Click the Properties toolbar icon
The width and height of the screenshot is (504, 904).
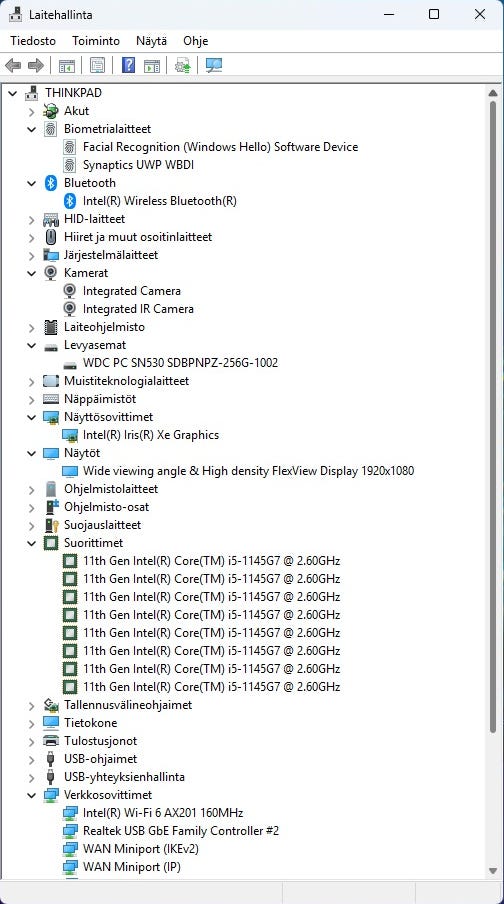pos(97,66)
